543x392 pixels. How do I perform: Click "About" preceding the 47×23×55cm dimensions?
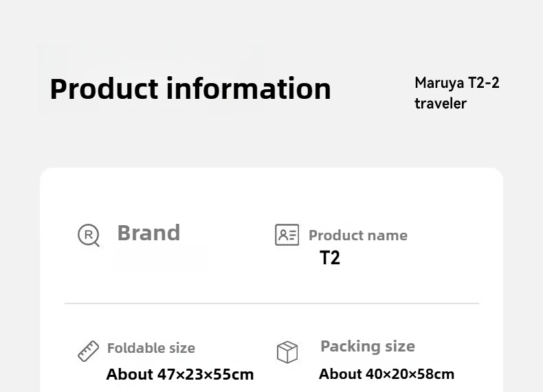[x=129, y=374]
